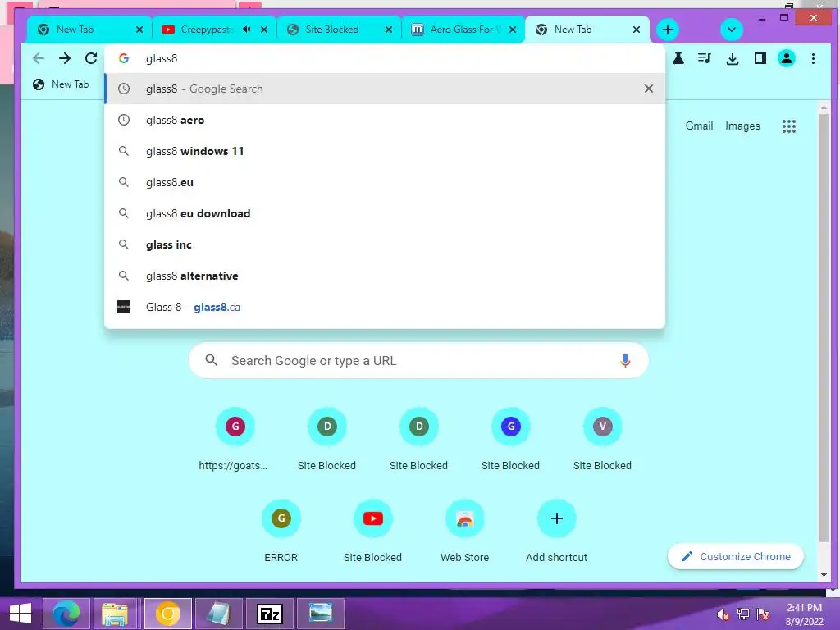
Task: Open the photo viewer taskbar icon
Action: pyautogui.click(x=321, y=614)
